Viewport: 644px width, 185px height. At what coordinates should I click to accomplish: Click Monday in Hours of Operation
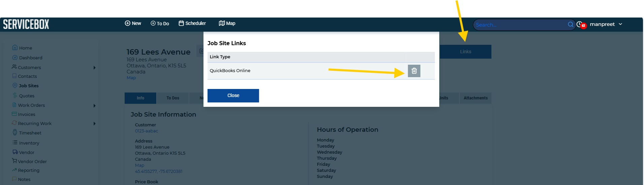(325, 140)
